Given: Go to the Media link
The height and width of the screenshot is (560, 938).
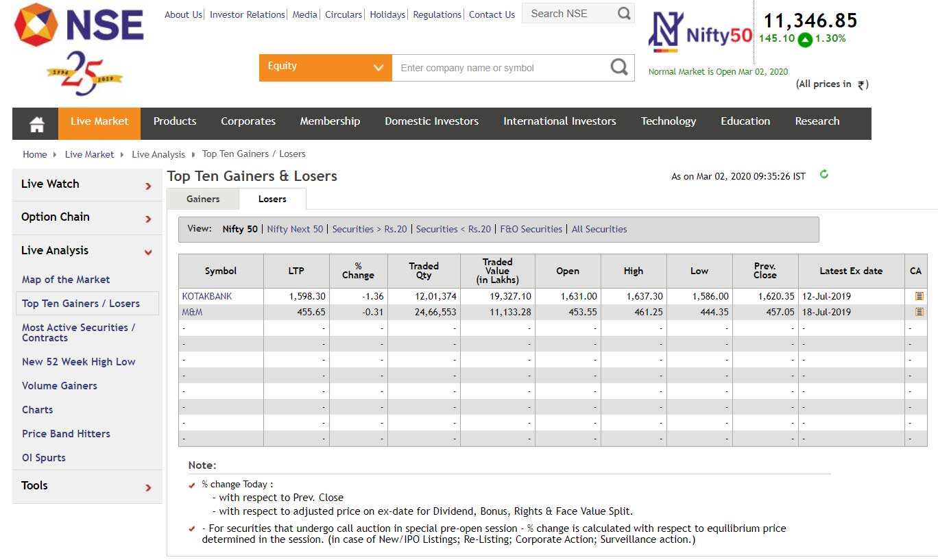Looking at the screenshot, I should pyautogui.click(x=305, y=14).
